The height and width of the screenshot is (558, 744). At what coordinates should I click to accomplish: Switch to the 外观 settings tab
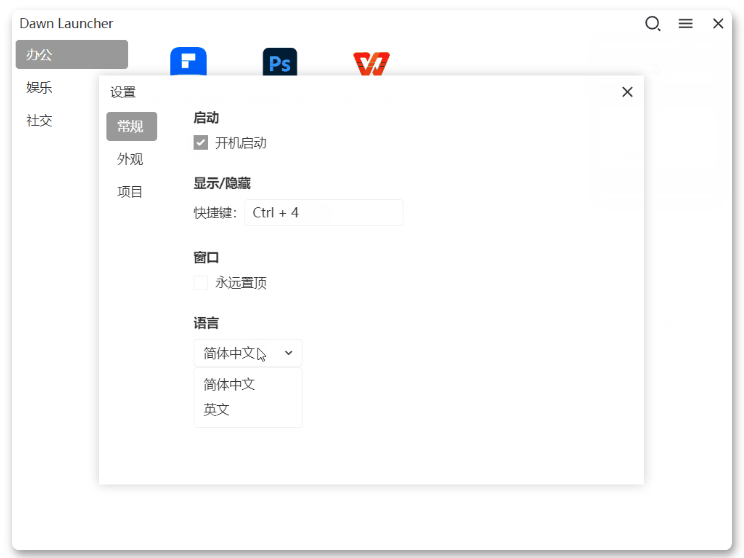pyautogui.click(x=131, y=159)
